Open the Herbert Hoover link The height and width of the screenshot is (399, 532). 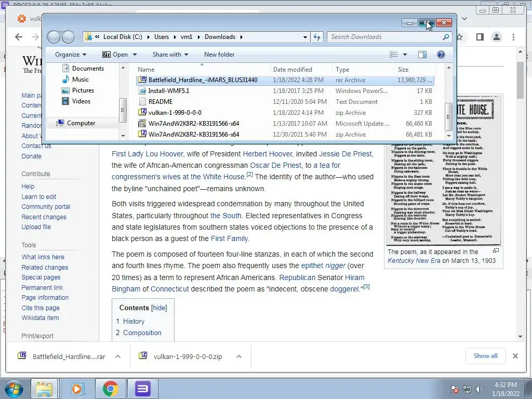pyautogui.click(x=268, y=154)
